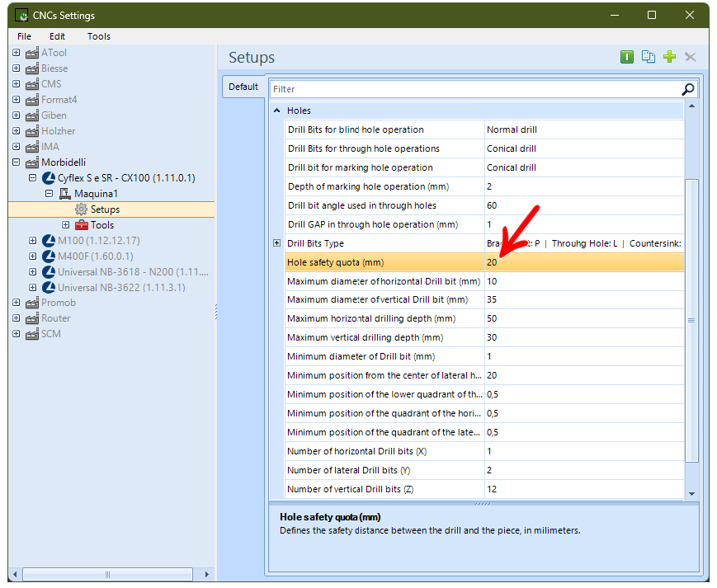Image resolution: width=717 pixels, height=588 pixels.
Task: Click the Holzher factory icon
Action: 32,131
